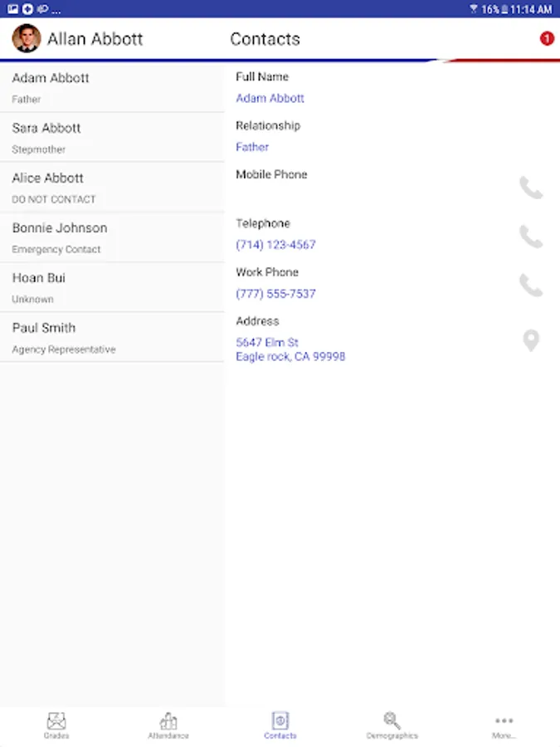Open the red notification badge
This screenshot has height=747, width=560.
coord(547,38)
